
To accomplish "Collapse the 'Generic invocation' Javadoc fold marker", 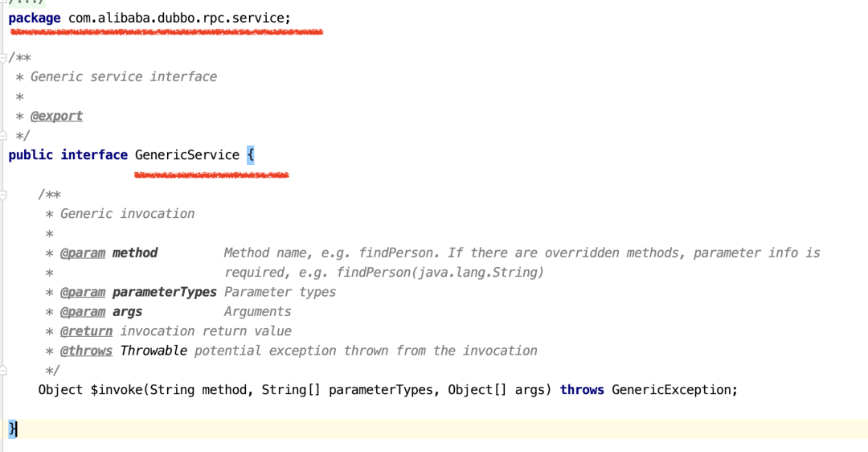I will pyautogui.click(x=3, y=195).
